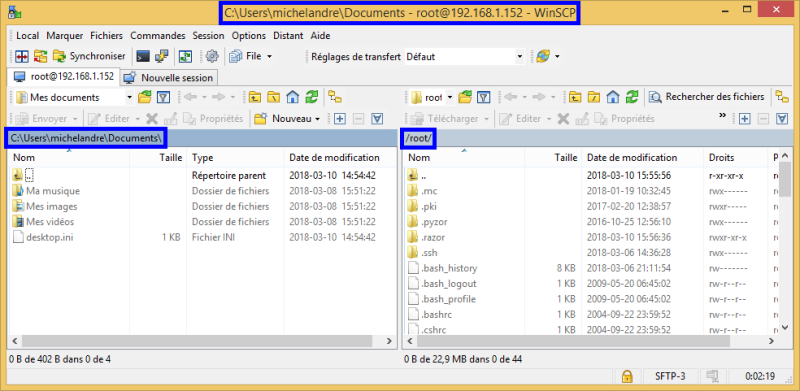Viewport: 800px width, 391px height.
Task: Click the Compare Directories toolbar icon
Action: 21,57
